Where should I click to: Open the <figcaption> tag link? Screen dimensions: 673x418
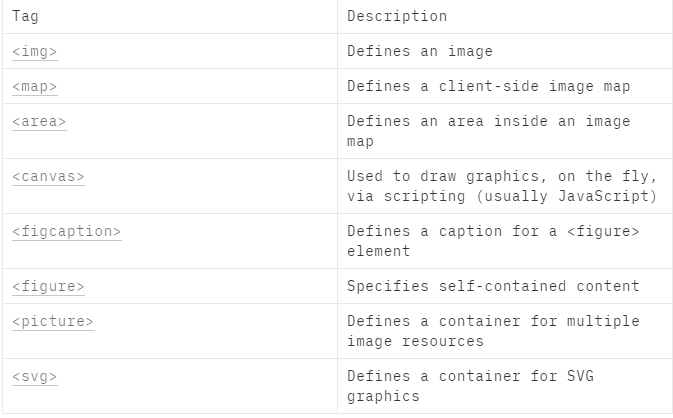[66, 231]
